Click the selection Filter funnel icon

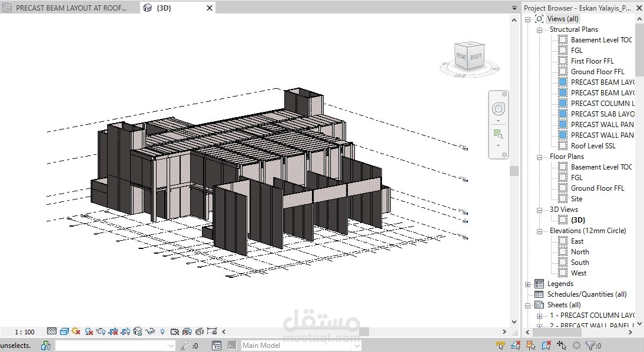590,346
